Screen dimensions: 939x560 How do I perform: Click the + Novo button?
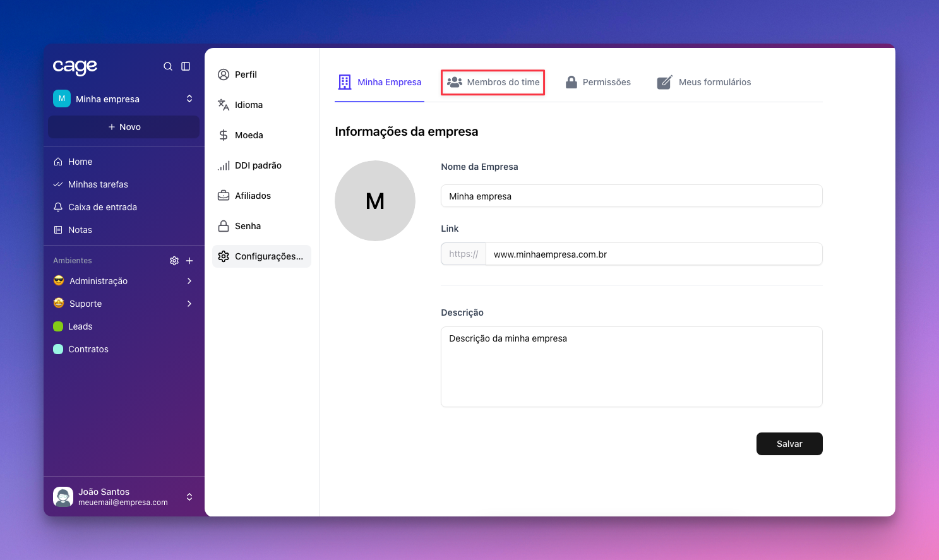[x=124, y=127]
